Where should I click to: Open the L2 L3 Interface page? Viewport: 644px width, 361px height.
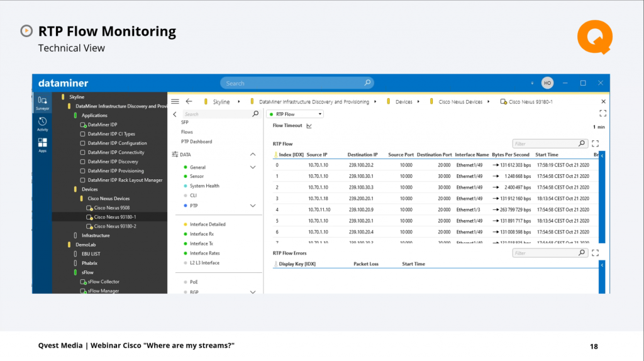click(x=204, y=263)
